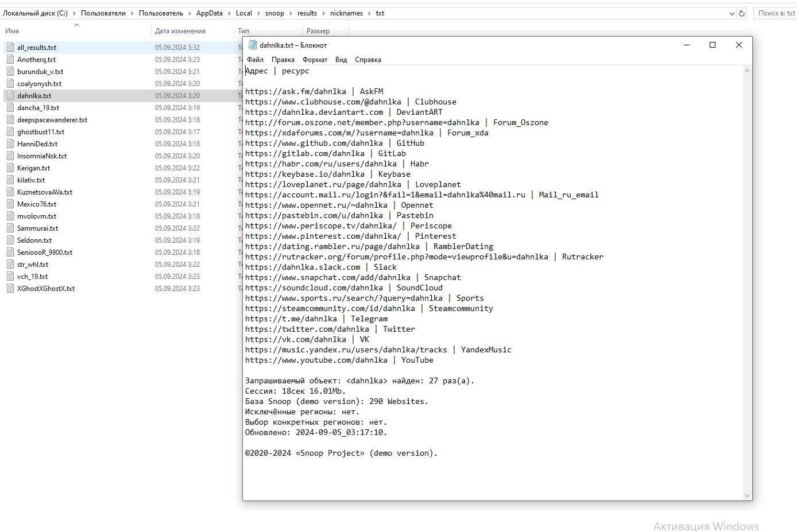Click the kilativ.txt file icon
This screenshot has height=532, width=797.
pyautogui.click(x=10, y=180)
